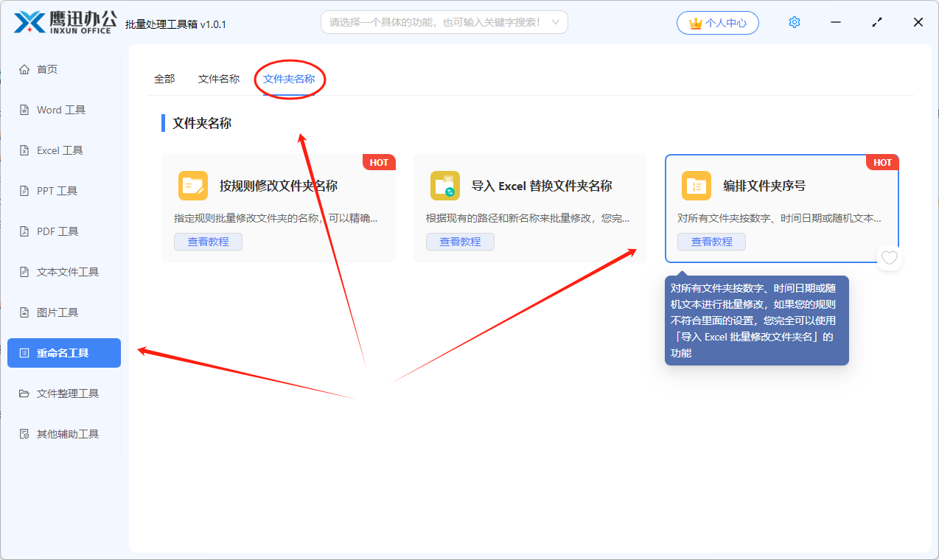939x560 pixels.
Task: Click the blue tooltip about 编排文件夹序号
Action: (x=757, y=321)
